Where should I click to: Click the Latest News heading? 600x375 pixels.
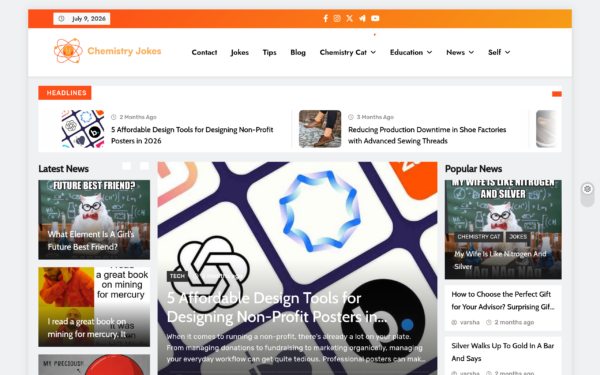[64, 169]
